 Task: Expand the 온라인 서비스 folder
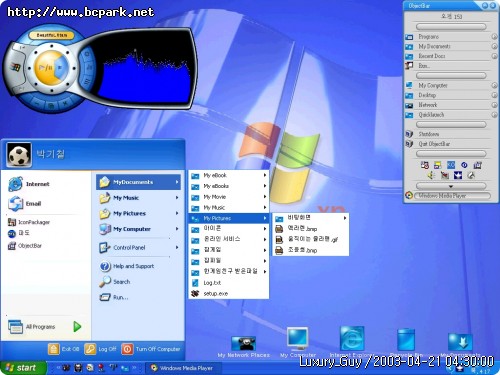229,239
